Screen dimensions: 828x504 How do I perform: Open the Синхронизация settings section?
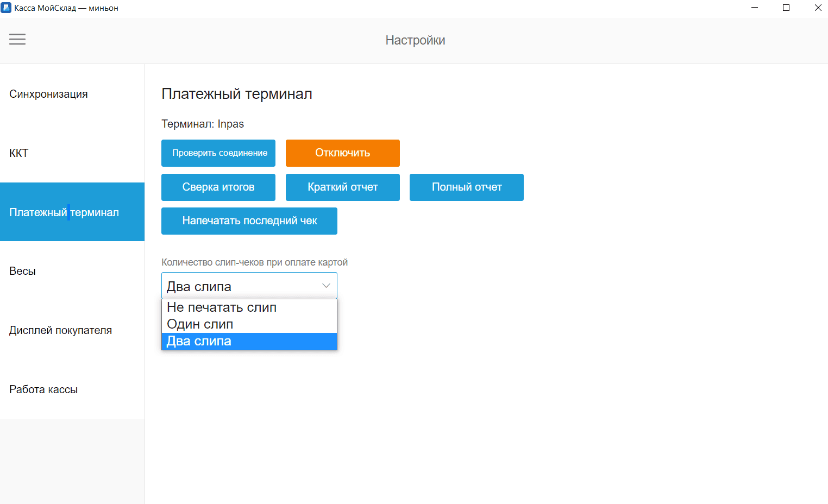tap(48, 93)
